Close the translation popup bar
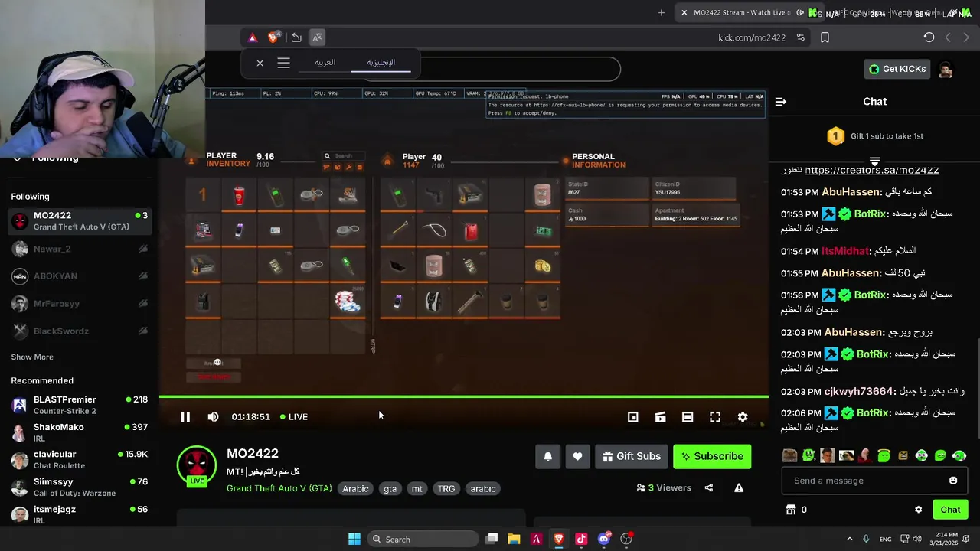 pyautogui.click(x=260, y=63)
